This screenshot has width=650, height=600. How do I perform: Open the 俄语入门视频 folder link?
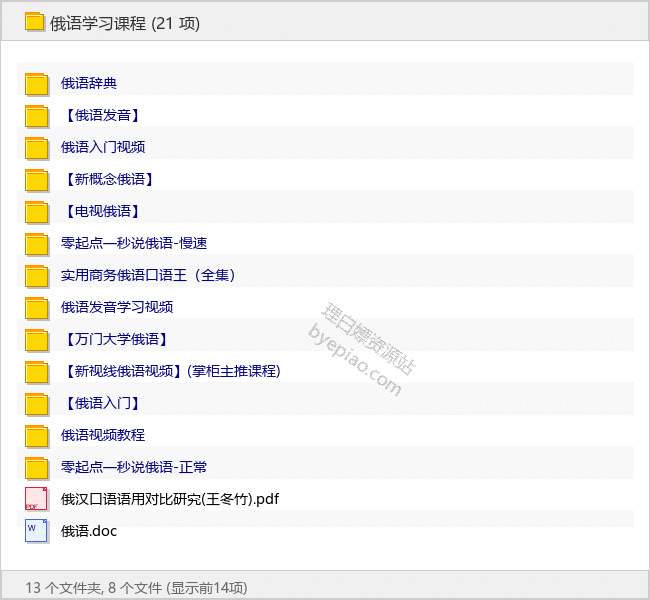click(103, 147)
